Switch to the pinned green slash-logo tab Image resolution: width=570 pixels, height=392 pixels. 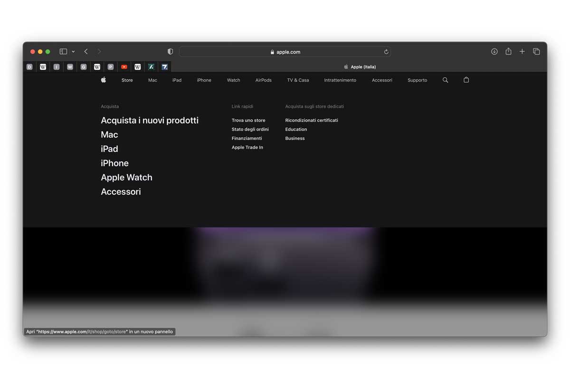[151, 67]
